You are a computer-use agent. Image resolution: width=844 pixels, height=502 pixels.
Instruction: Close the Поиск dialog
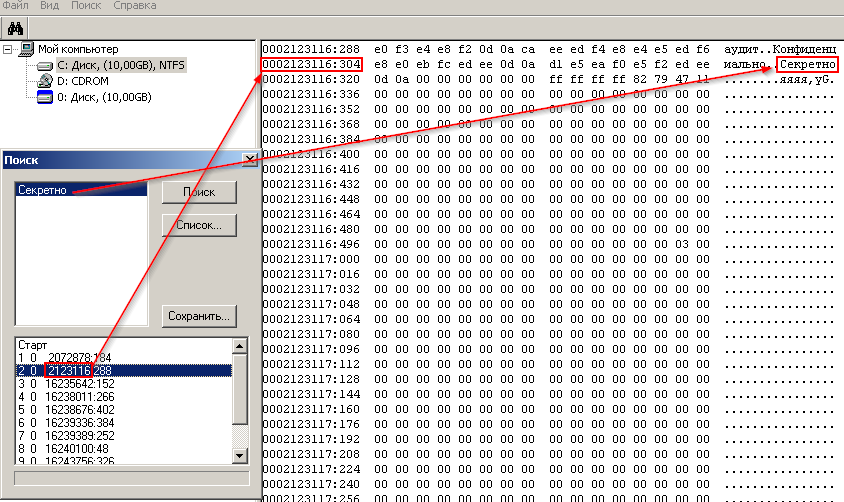(x=250, y=159)
